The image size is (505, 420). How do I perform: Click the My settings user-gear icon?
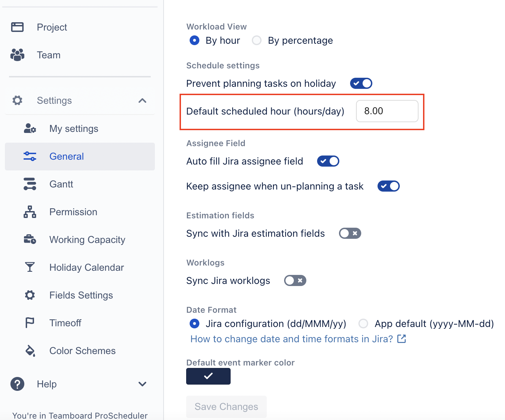(x=30, y=128)
